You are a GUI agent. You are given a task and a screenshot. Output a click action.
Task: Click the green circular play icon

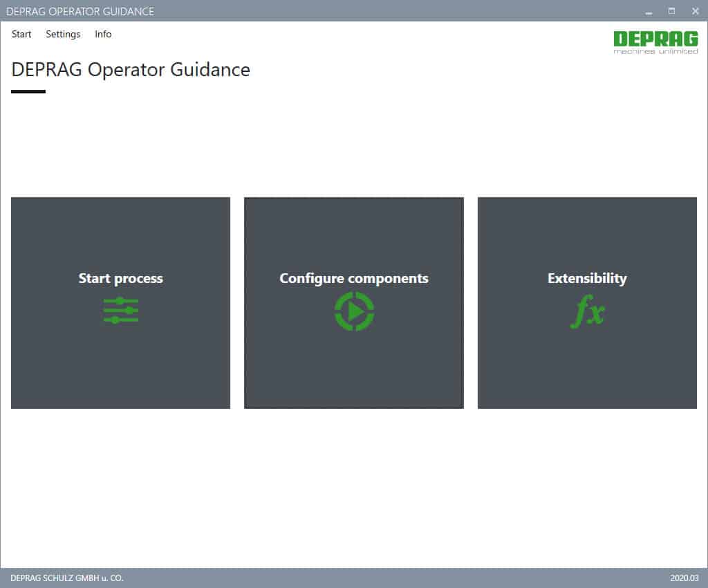(x=354, y=311)
